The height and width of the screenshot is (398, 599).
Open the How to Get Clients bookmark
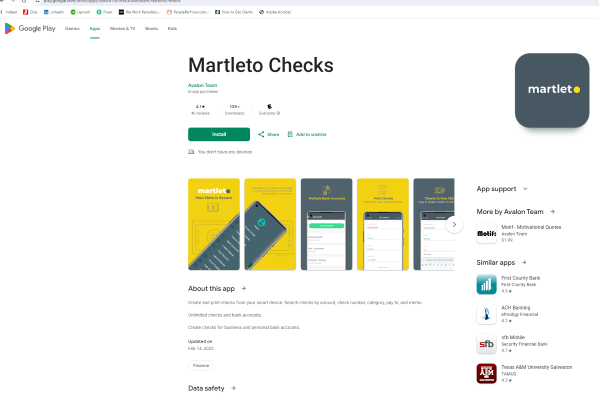(234, 12)
